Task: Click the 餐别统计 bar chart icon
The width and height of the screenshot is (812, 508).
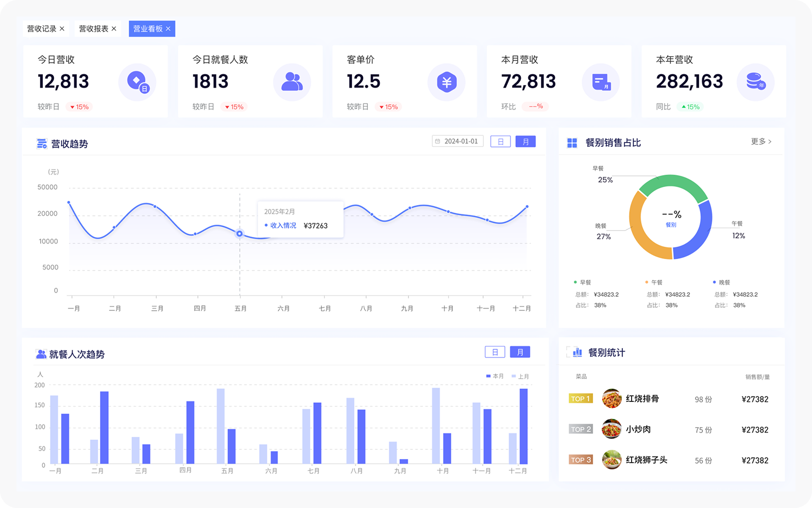Action: (577, 352)
